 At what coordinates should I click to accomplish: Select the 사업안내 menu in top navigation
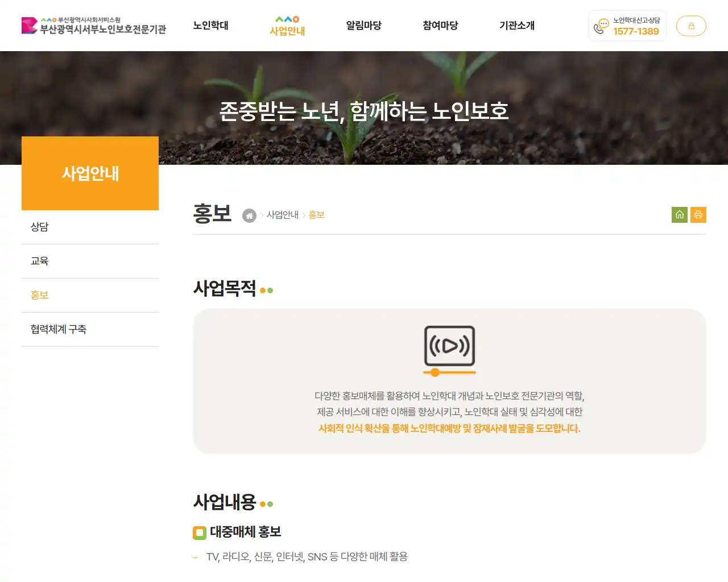pos(287,31)
